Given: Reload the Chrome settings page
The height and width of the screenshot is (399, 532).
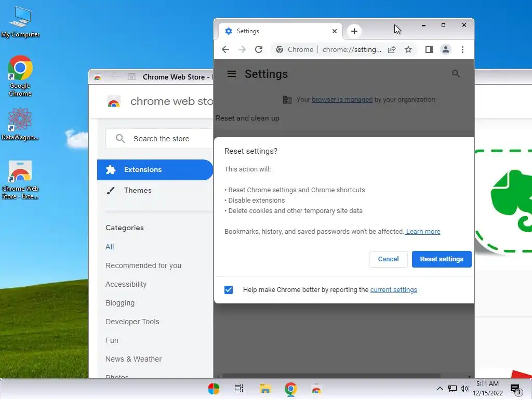Looking at the screenshot, I should point(259,49).
